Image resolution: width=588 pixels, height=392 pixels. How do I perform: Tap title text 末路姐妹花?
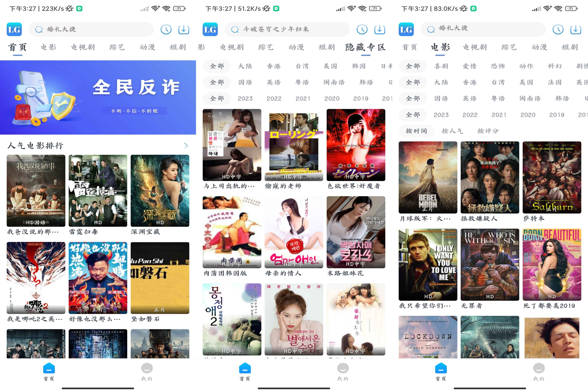[x=345, y=274]
